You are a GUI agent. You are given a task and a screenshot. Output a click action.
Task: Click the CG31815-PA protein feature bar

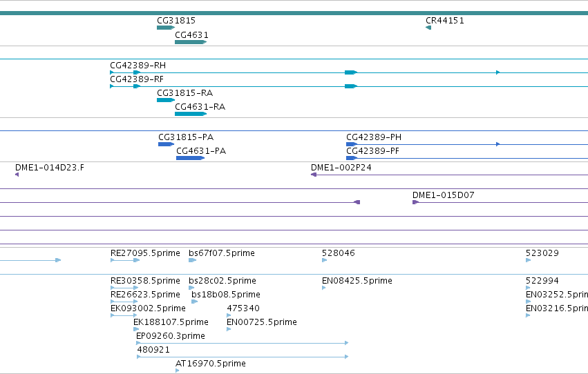(166, 144)
